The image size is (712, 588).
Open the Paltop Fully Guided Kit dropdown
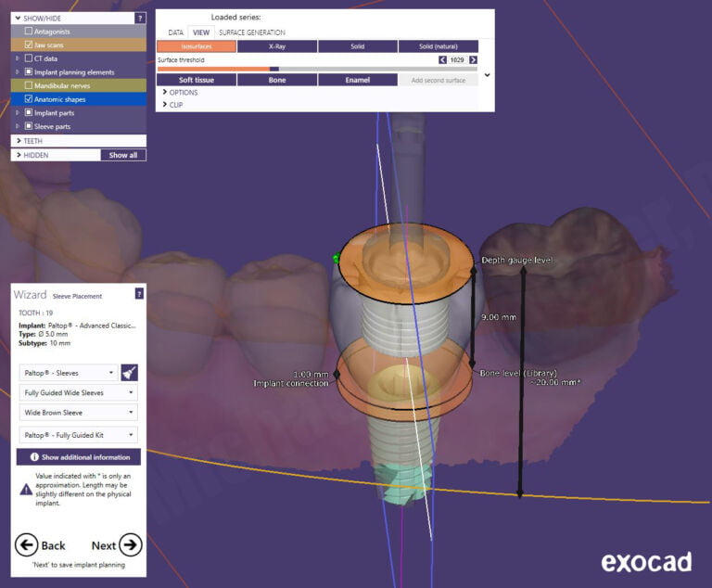tap(78, 435)
